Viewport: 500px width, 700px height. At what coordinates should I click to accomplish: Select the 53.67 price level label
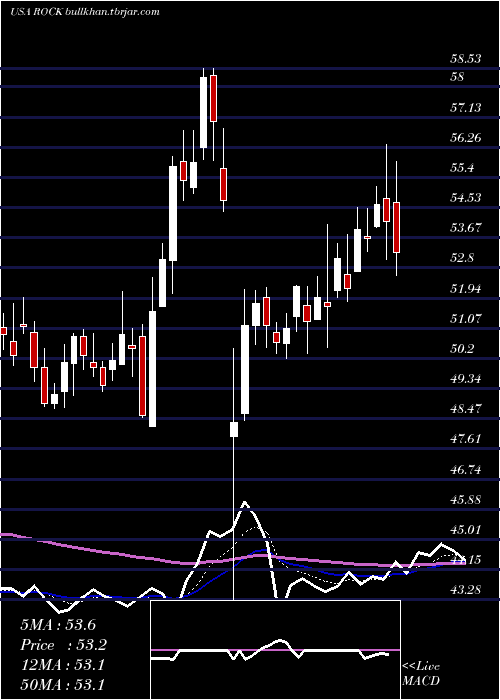[465, 228]
